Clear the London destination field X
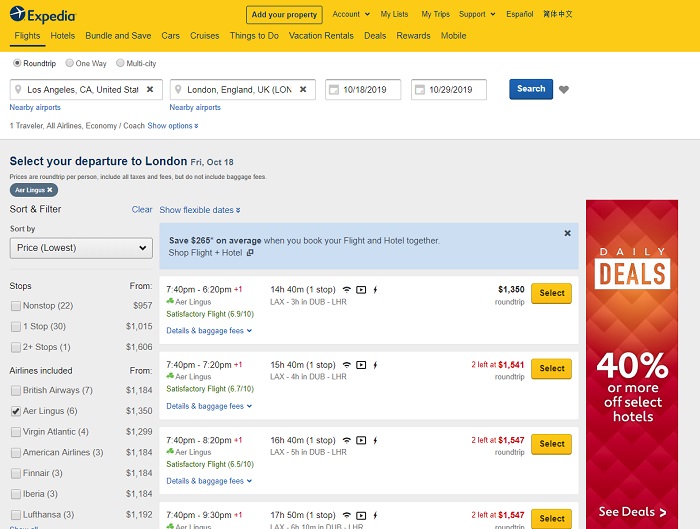Image resolution: width=700 pixels, height=529 pixels. 303,89
